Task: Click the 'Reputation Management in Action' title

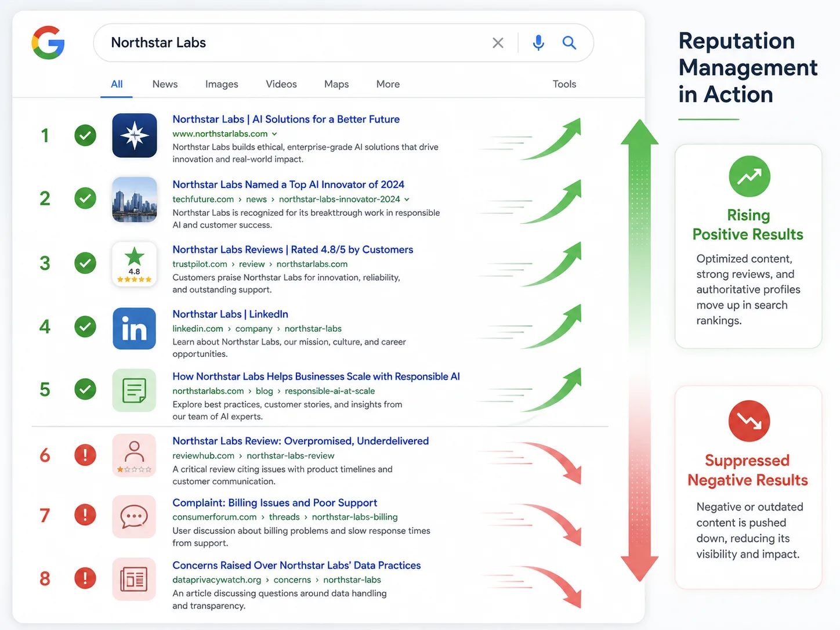Action: [x=748, y=68]
